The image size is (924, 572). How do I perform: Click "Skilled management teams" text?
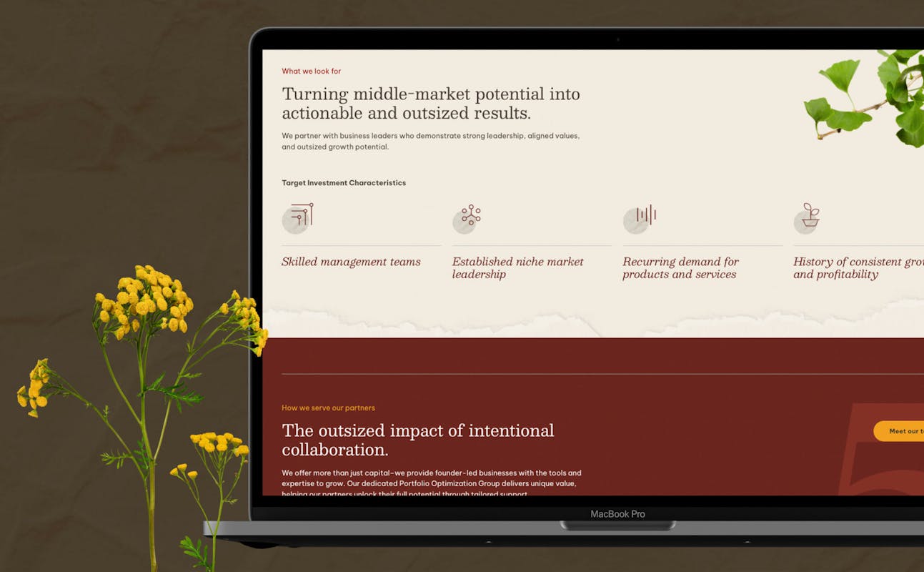(x=351, y=262)
